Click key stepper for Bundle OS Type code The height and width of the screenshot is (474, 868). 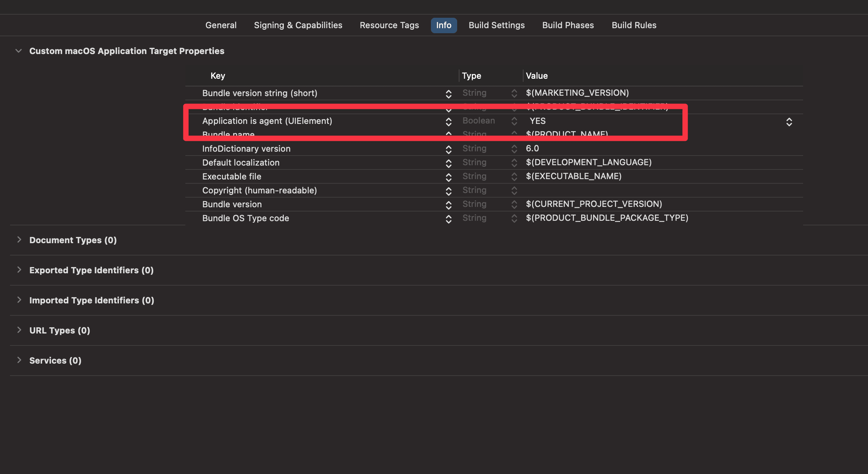448,219
